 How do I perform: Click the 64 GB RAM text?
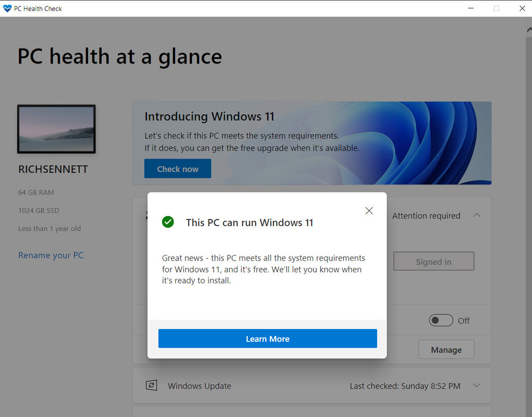[36, 192]
